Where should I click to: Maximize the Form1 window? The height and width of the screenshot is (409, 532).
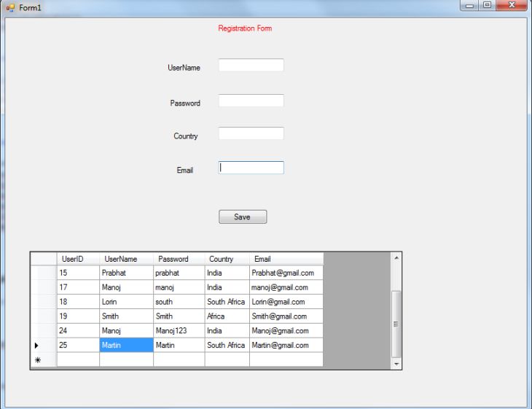[488, 5]
